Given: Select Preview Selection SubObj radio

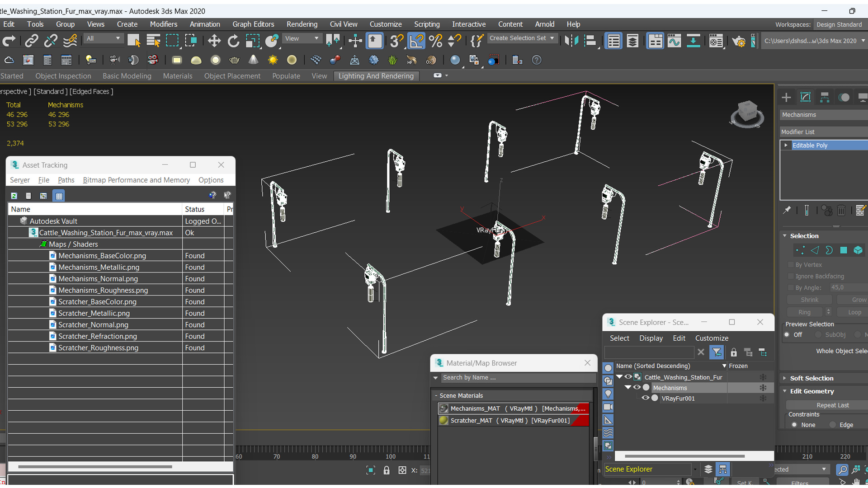Looking at the screenshot, I should coord(818,335).
